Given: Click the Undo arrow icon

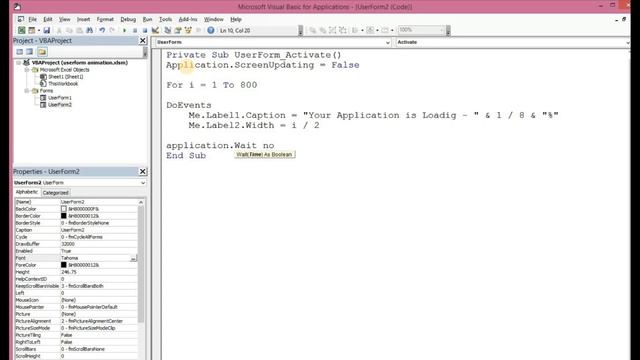Looking at the screenshot, I should 102,30.
